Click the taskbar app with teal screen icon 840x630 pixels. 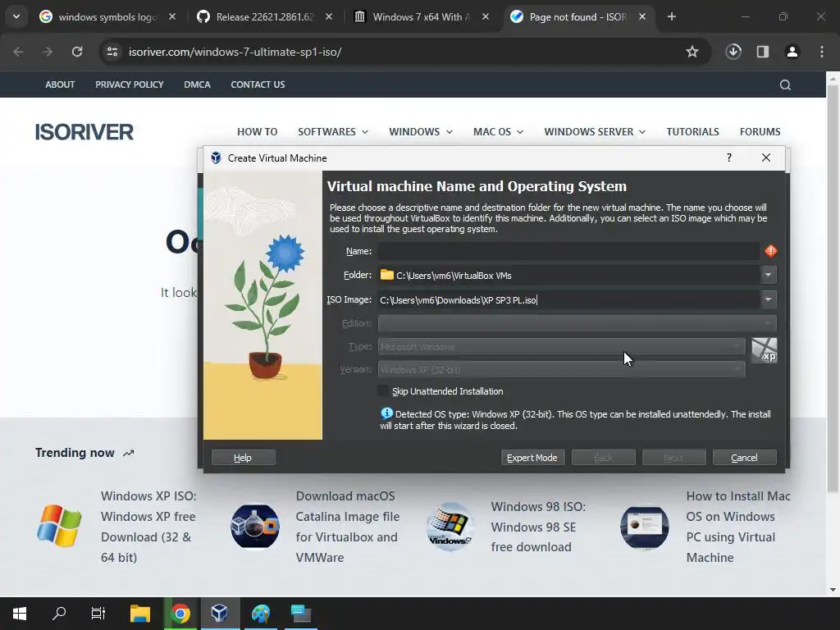click(x=301, y=614)
